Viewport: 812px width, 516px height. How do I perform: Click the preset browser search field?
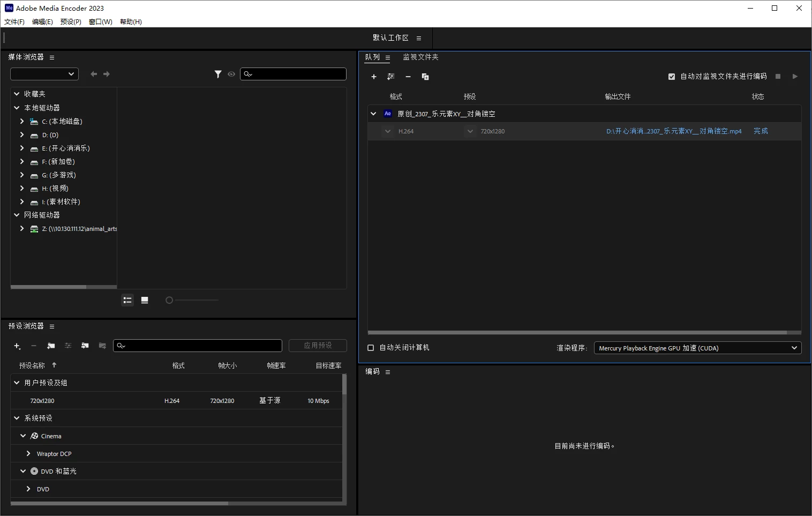pyautogui.click(x=198, y=346)
